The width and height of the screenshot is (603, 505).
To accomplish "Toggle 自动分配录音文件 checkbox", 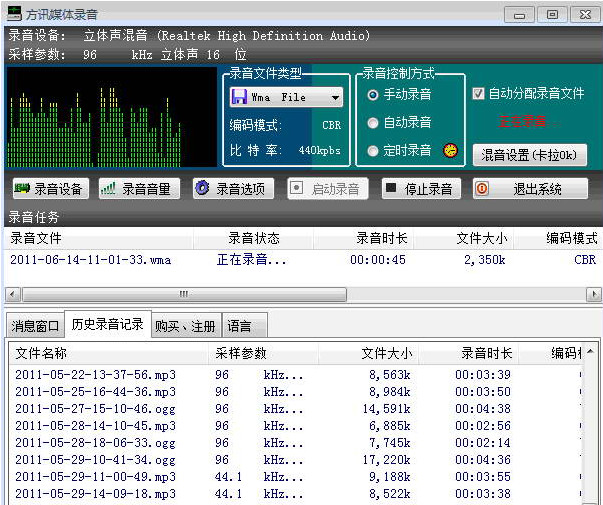I will (478, 93).
